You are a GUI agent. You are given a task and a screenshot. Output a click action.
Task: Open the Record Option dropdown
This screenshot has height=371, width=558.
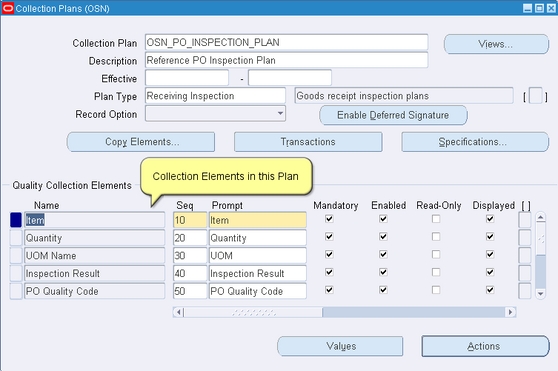pos(280,113)
